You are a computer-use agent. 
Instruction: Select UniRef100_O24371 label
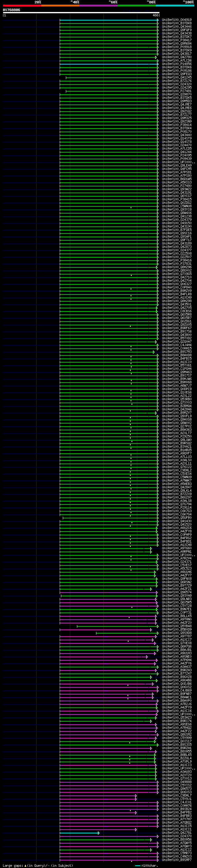(177, 562)
